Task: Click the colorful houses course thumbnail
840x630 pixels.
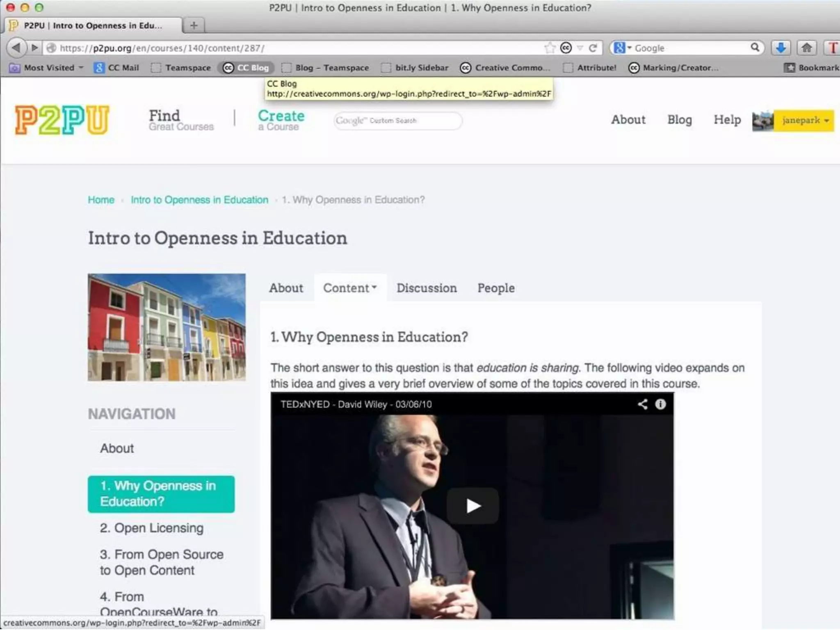Action: tap(167, 327)
